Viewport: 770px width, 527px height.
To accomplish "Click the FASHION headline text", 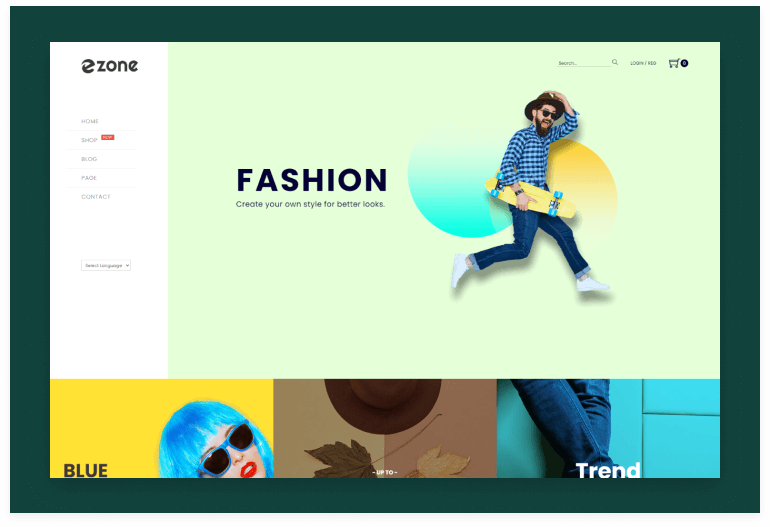I will 311,180.
